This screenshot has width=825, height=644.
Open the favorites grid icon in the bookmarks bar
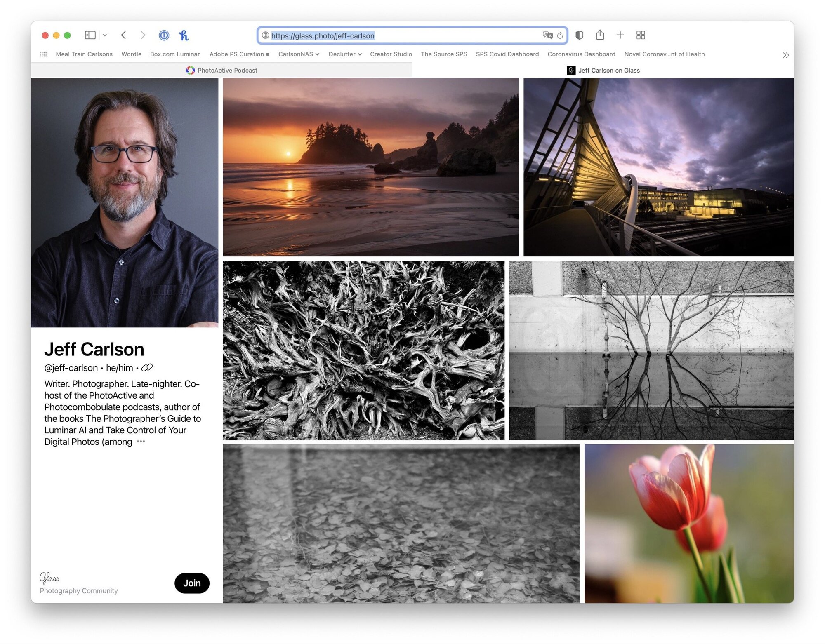pyautogui.click(x=43, y=54)
